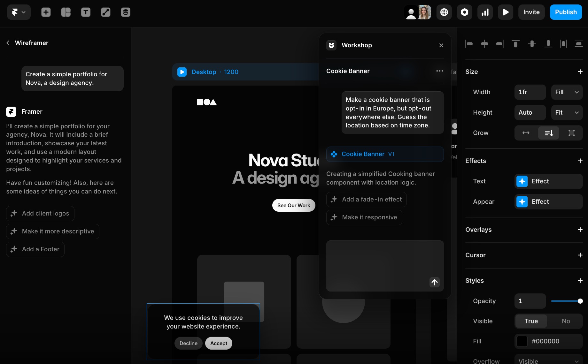Distribute vertically icon
Image resolution: width=588 pixels, height=364 pixels.
click(x=579, y=44)
